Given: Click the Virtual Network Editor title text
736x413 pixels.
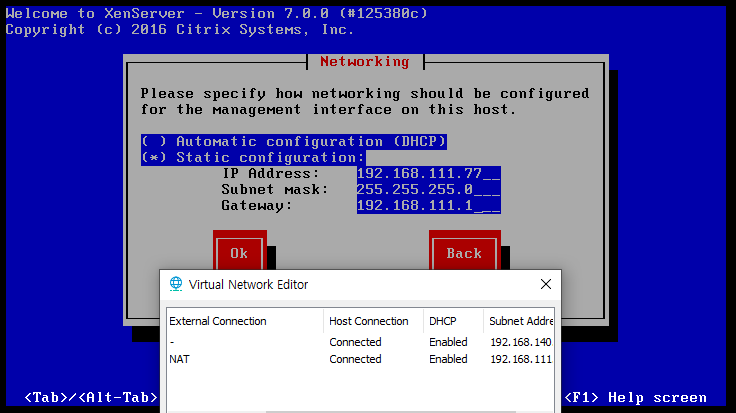Looking at the screenshot, I should point(248,284).
